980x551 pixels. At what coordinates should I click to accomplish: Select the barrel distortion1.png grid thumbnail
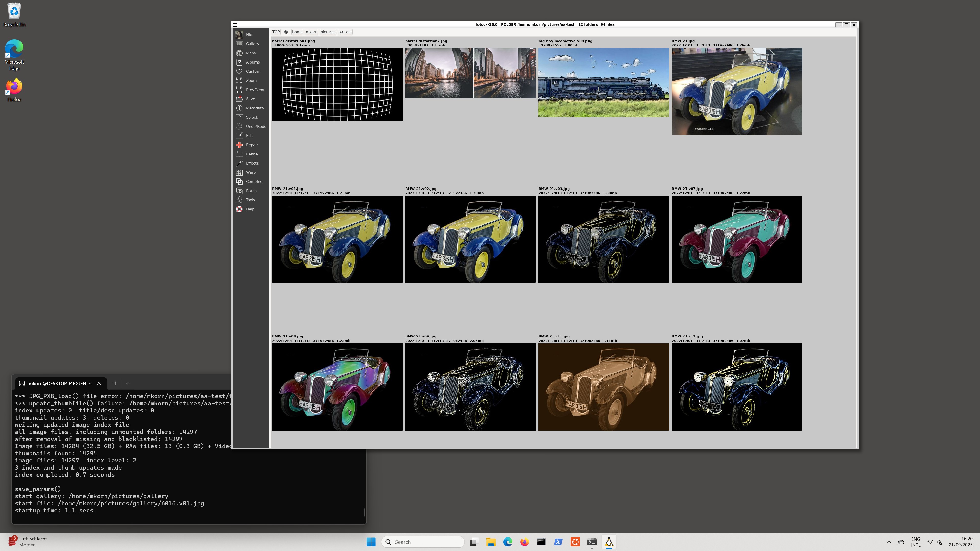click(337, 84)
